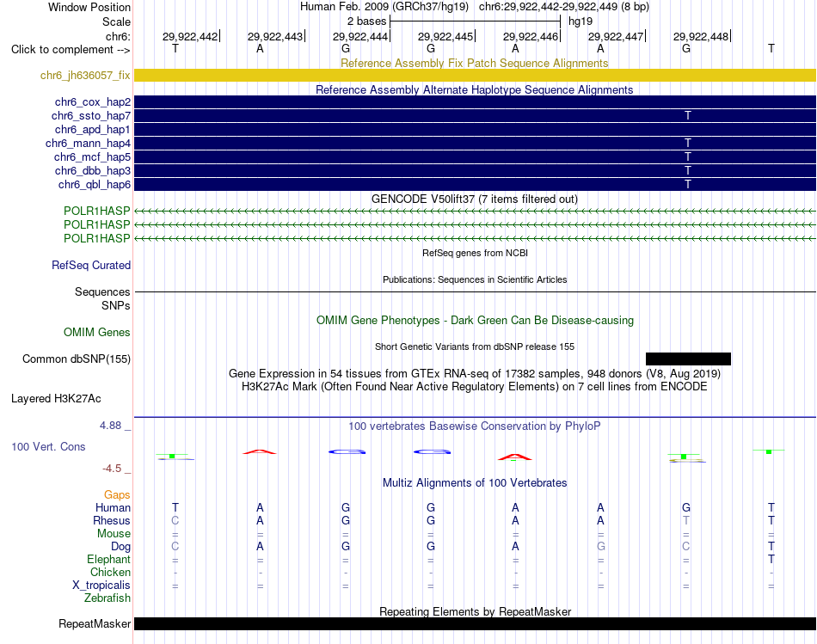Click 'RefSeq genes from NCBI' title
This screenshot has height=644, width=817.
[x=475, y=254]
